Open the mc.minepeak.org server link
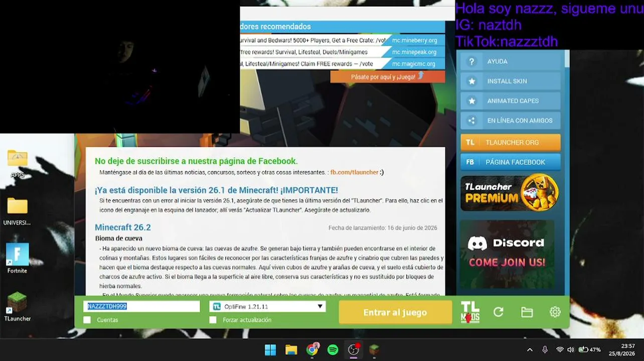The height and width of the screenshot is (361, 644). tap(414, 52)
